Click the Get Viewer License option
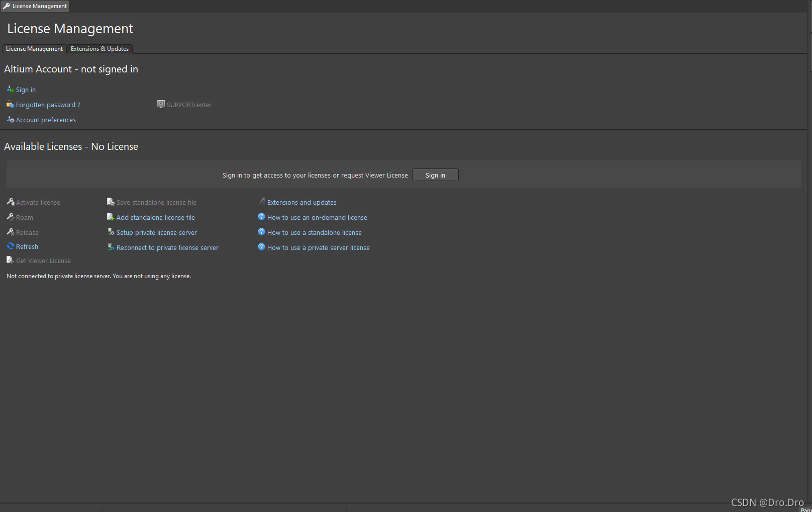Image resolution: width=812 pixels, height=512 pixels. (43, 261)
